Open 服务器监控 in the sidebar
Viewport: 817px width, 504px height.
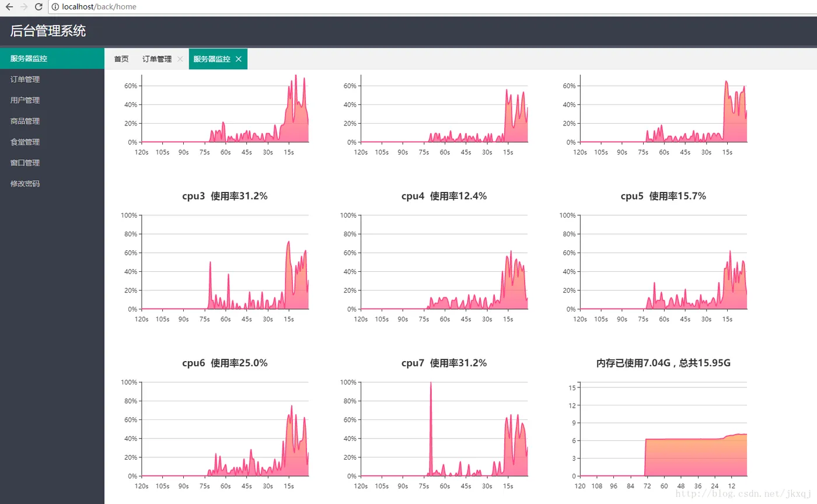[x=52, y=58]
